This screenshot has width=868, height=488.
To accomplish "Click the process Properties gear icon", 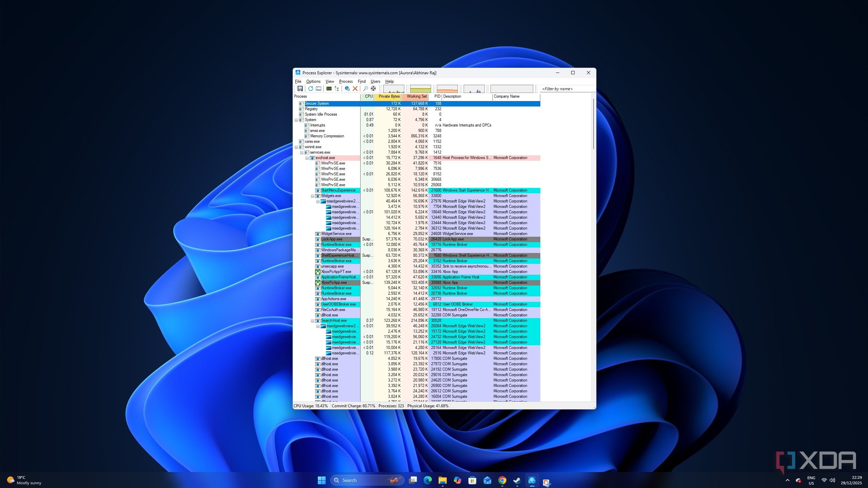I will pos(347,89).
